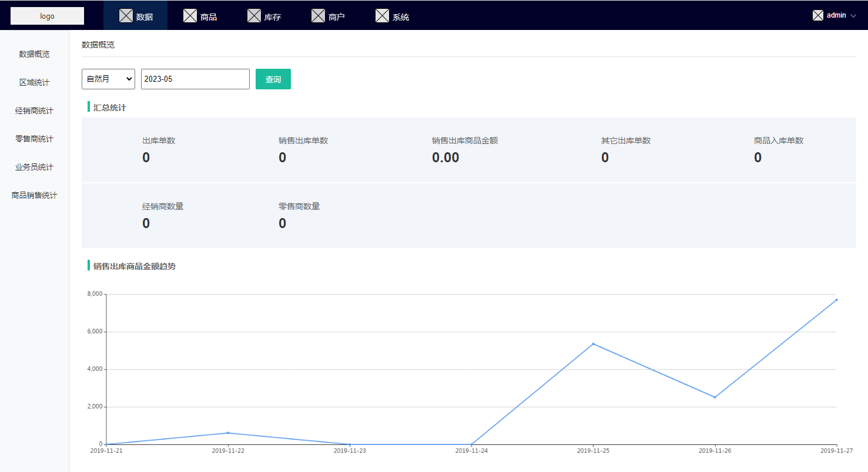Open the 自然月 period dropdown

click(108, 79)
